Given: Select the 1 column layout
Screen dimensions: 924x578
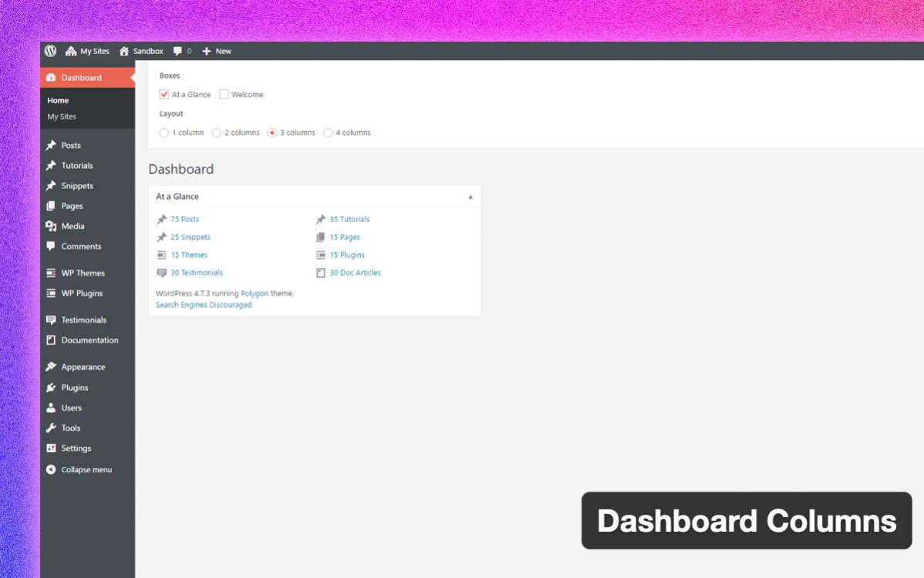Looking at the screenshot, I should click(164, 133).
